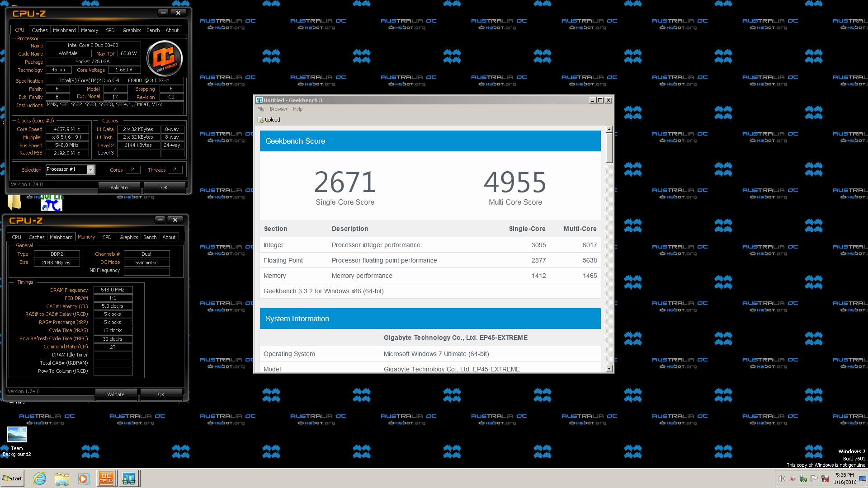868x488 pixels.
Task: Click the Core Voltage 1.680 V value
Action: 124,70
